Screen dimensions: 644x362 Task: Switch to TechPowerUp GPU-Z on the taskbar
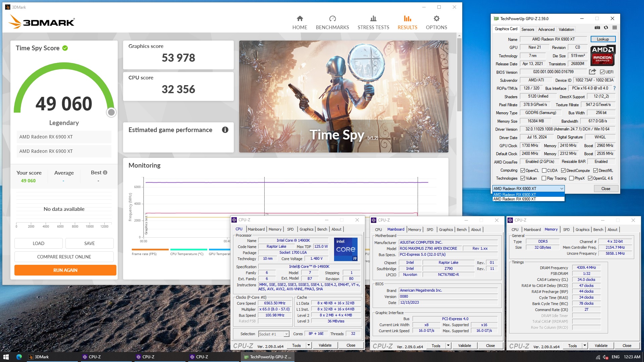pos(267,357)
